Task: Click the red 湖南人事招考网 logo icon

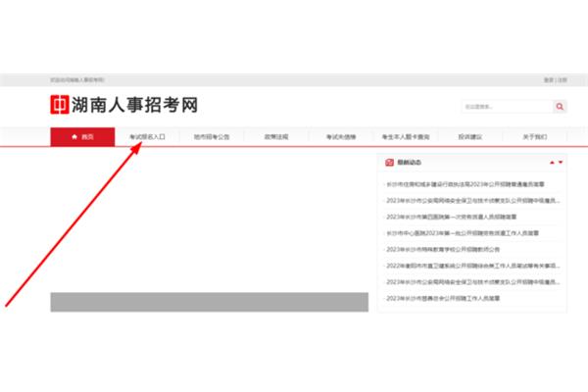Action: click(x=60, y=105)
